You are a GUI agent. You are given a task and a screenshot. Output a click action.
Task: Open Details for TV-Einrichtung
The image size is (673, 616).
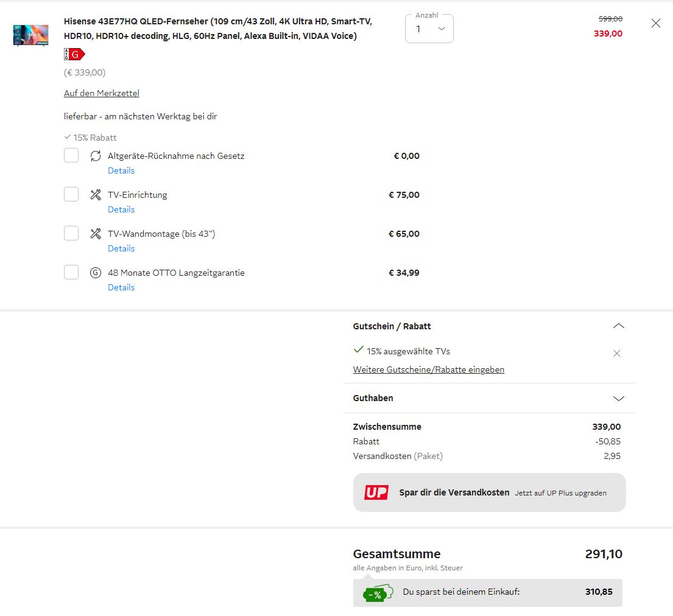pos(121,209)
